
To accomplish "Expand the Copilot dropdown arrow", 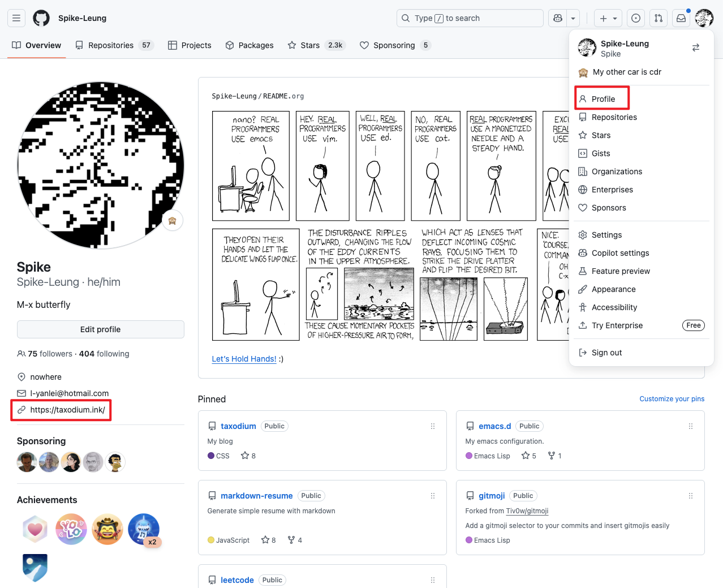I will click(x=573, y=18).
